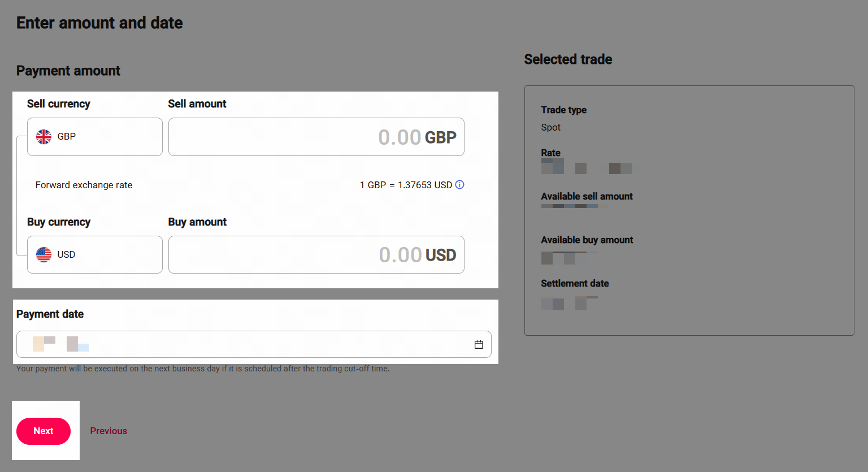Go back with the Previous link
Viewport: 868px width, 472px height.
point(108,431)
